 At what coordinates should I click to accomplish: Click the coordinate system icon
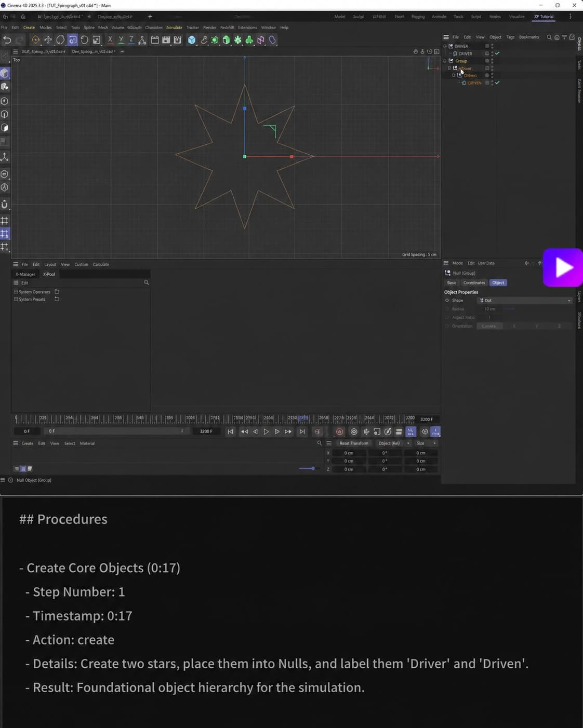coord(142,40)
